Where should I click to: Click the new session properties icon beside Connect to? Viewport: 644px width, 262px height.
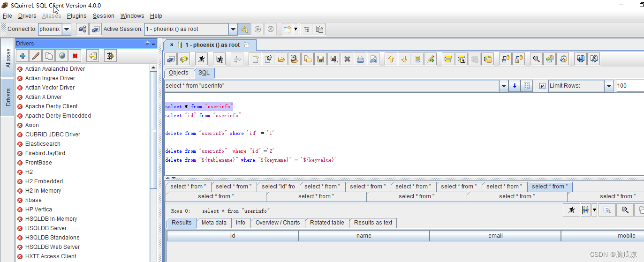(x=83, y=29)
